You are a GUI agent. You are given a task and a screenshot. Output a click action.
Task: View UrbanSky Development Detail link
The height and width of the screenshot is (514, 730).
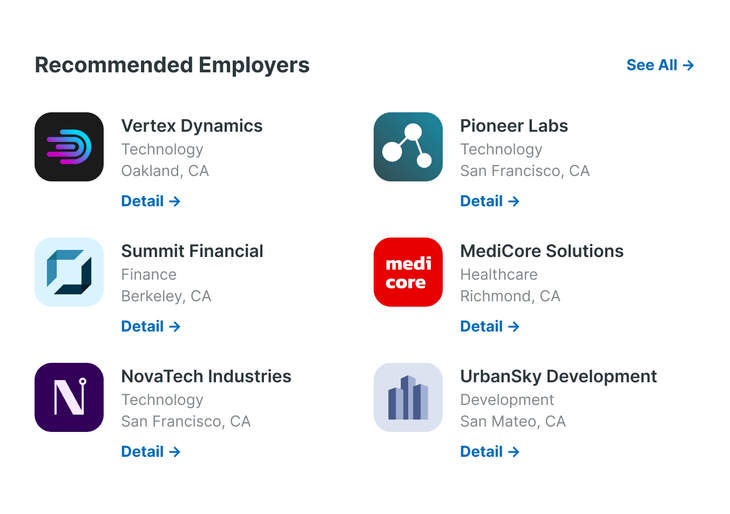coord(490,451)
